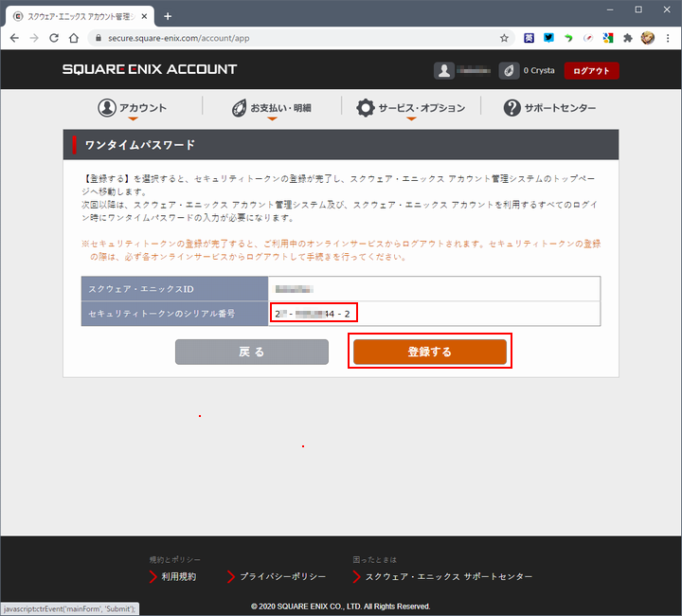Click the 登録する button
This screenshot has width=682, height=616.
click(x=430, y=352)
